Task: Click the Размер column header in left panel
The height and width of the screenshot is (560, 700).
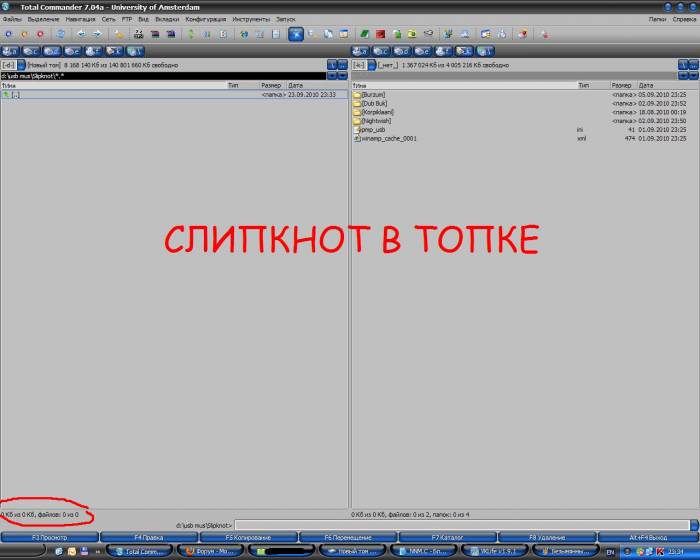Action: pos(270,86)
